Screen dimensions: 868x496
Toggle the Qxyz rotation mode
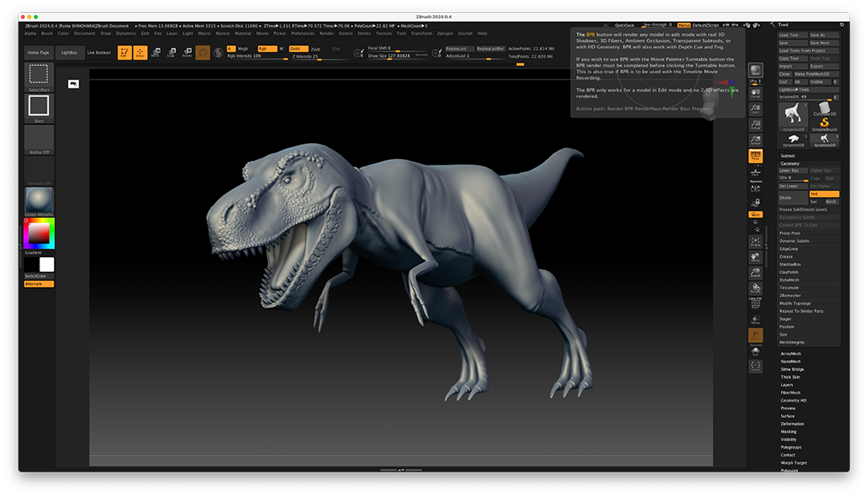click(x=755, y=214)
